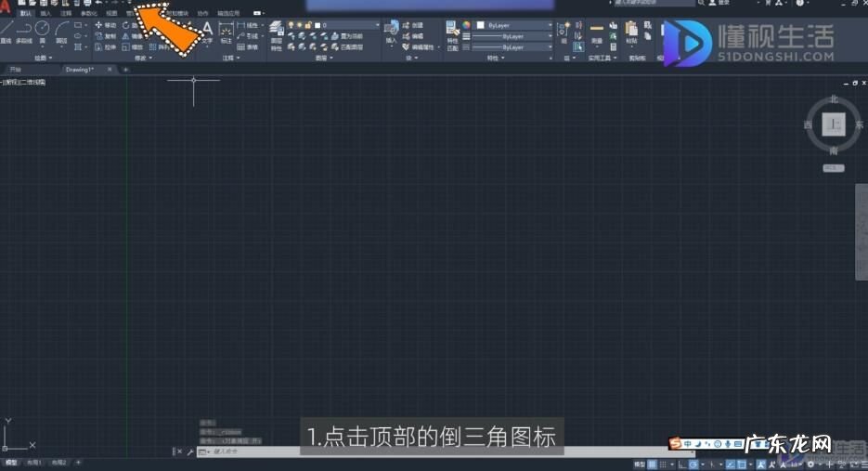Switch to the Insert (插入) ribbon tab
Viewport: 868px width, 471px height.
point(45,13)
